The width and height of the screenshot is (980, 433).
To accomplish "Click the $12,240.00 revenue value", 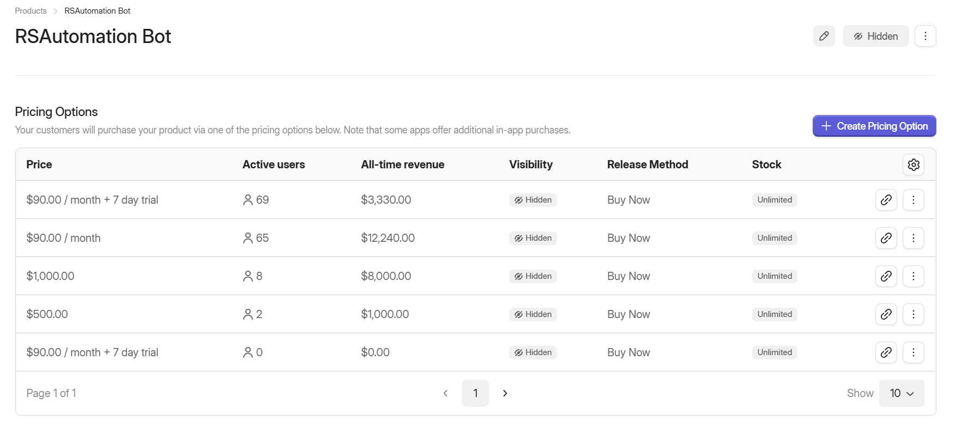I will (388, 238).
